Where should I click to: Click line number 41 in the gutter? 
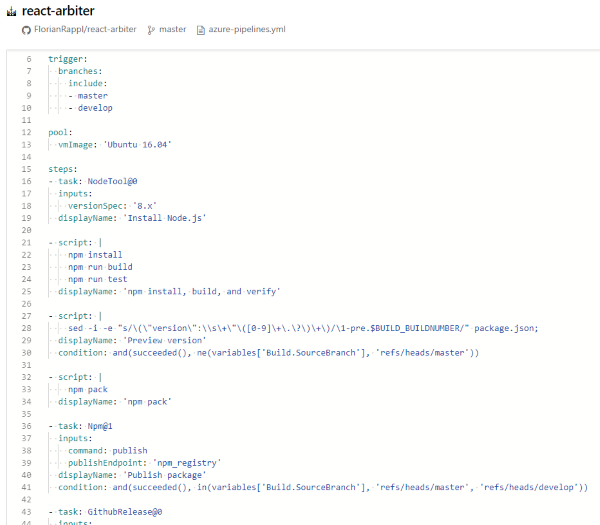[x=26, y=488]
